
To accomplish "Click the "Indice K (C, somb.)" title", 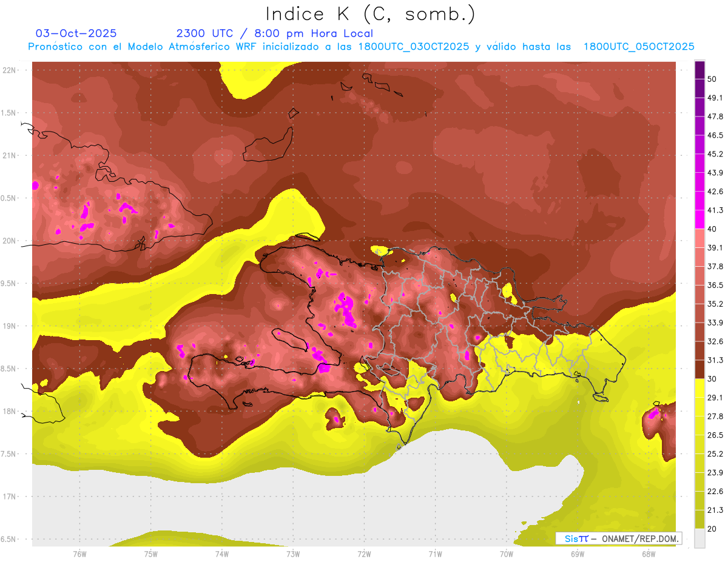I will (x=370, y=14).
